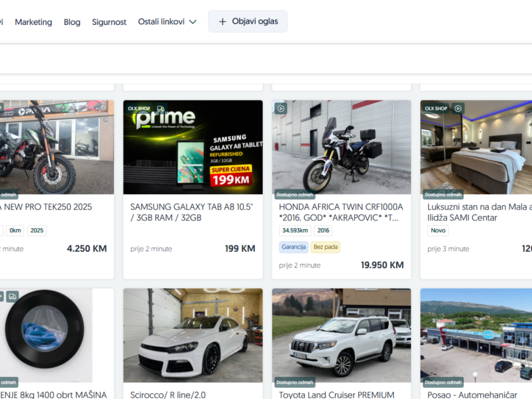This screenshot has width=532, height=399.
Task: Click truck icon on washing machine listing
Action: click(x=12, y=296)
